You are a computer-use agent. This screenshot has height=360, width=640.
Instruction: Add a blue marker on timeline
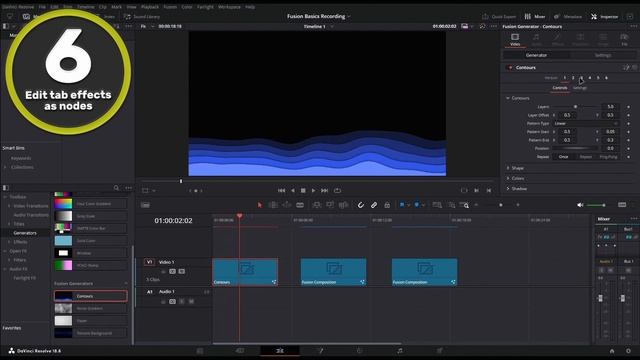point(417,205)
